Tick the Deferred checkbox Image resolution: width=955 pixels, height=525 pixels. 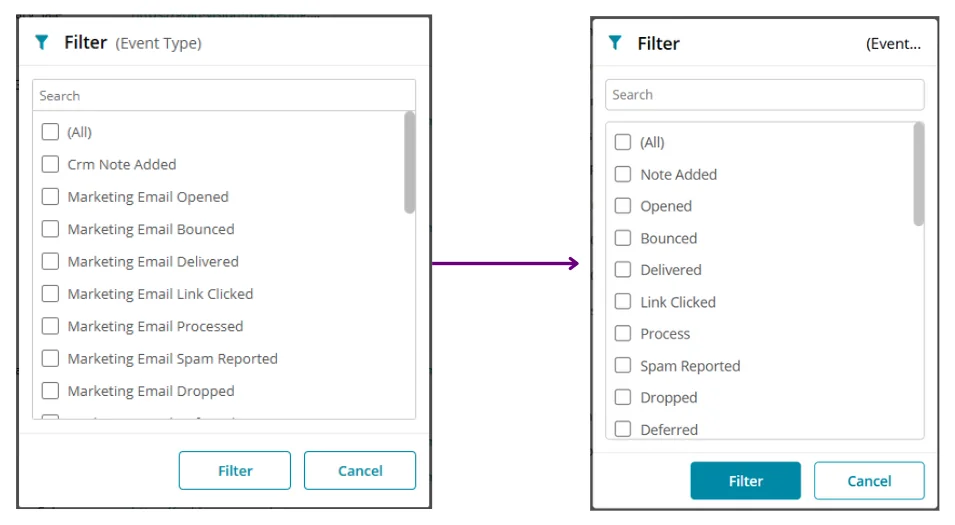623,430
